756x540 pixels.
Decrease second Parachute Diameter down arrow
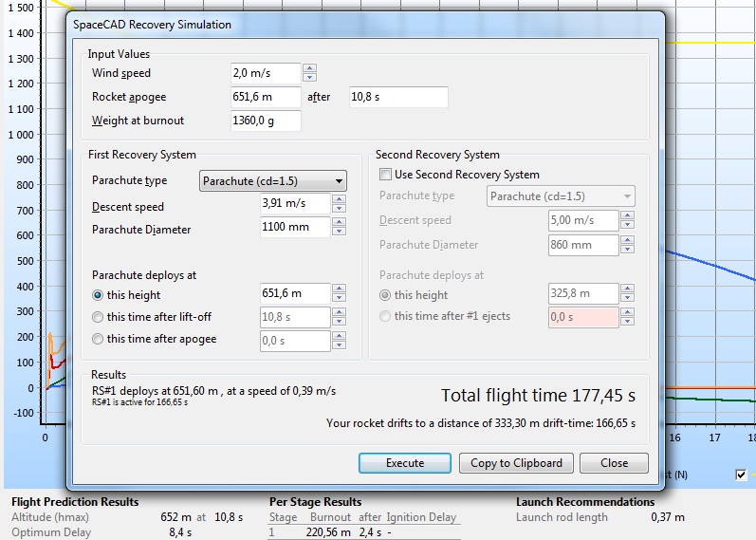point(627,250)
